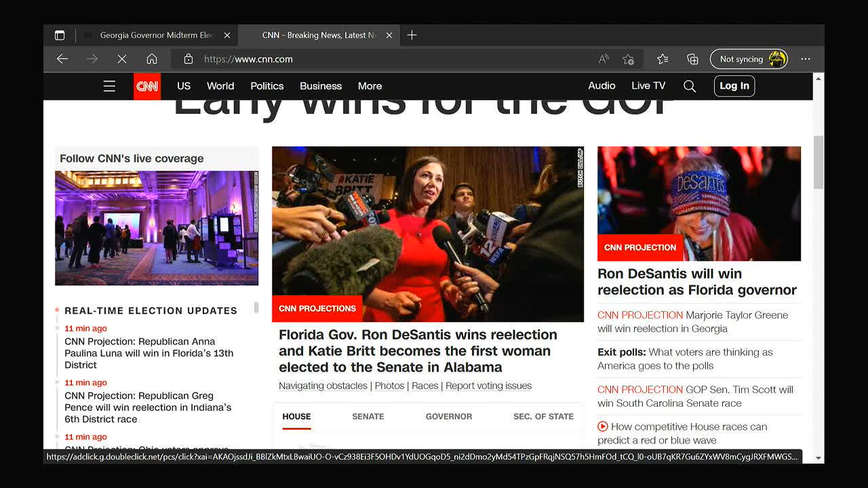Open the Races link
The width and height of the screenshot is (868, 488).
(425, 386)
